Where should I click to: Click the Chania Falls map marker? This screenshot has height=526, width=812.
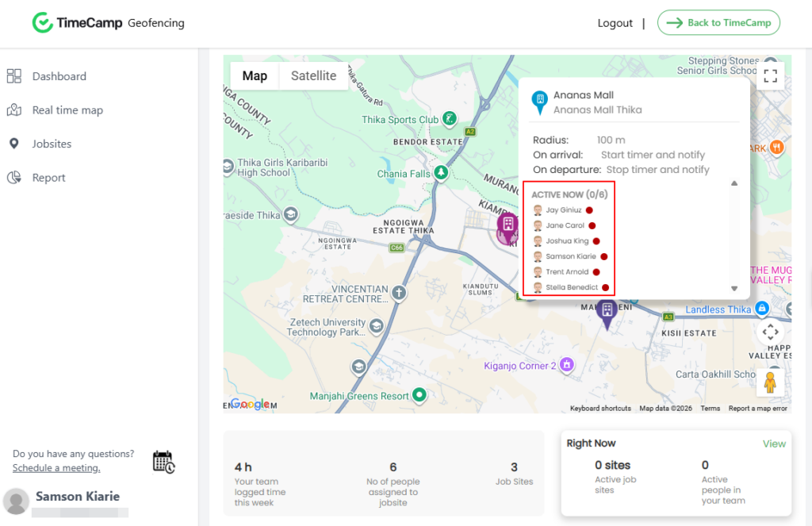(x=441, y=172)
